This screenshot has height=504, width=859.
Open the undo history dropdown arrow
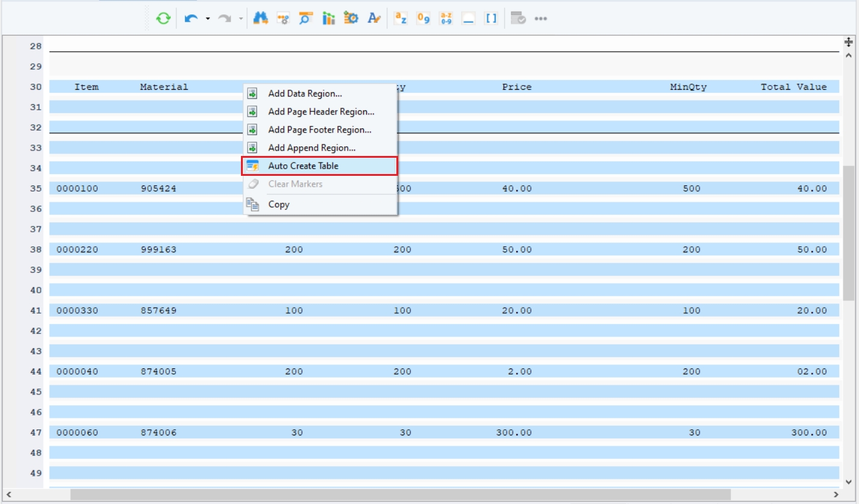pos(208,19)
